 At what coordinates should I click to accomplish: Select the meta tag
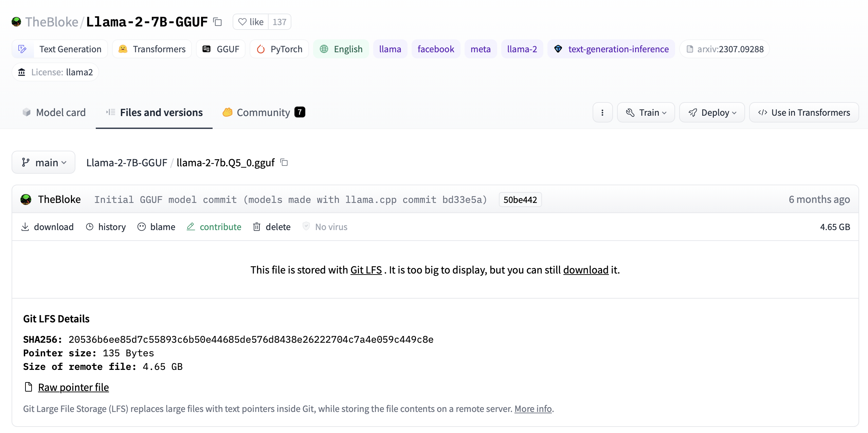[x=481, y=49]
